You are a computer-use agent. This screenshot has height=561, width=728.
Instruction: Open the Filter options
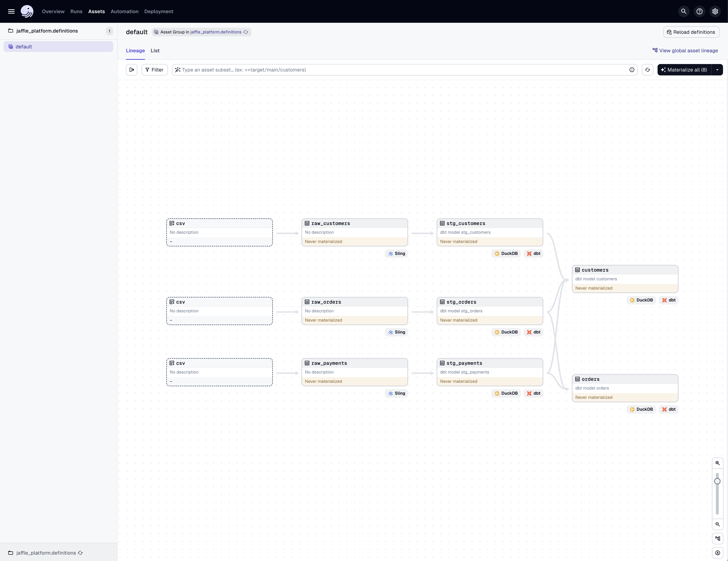(x=154, y=70)
